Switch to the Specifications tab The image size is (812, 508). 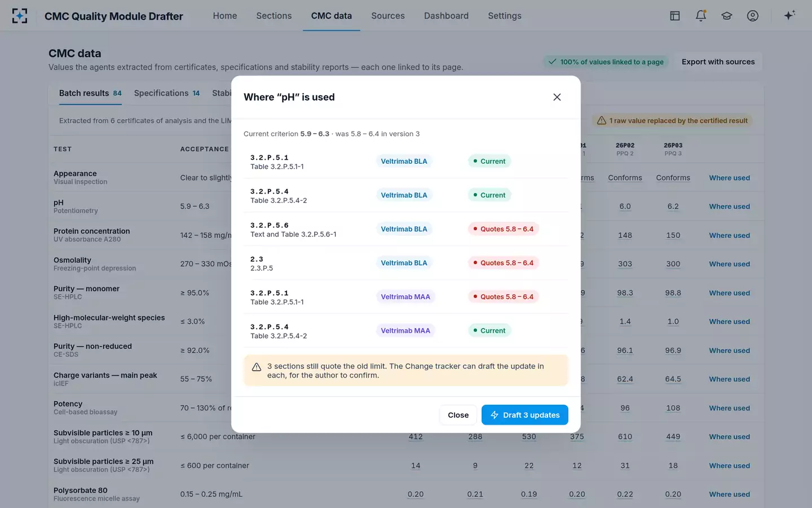click(x=167, y=93)
